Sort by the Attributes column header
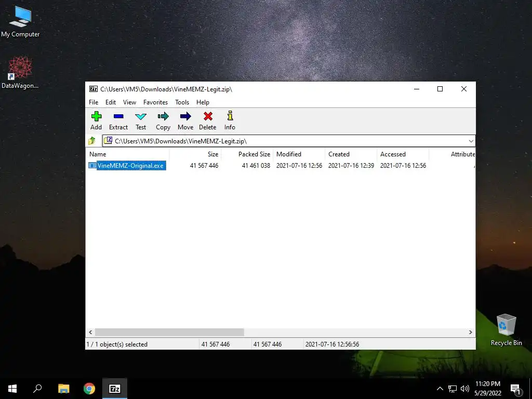The width and height of the screenshot is (532, 399). pos(452,154)
